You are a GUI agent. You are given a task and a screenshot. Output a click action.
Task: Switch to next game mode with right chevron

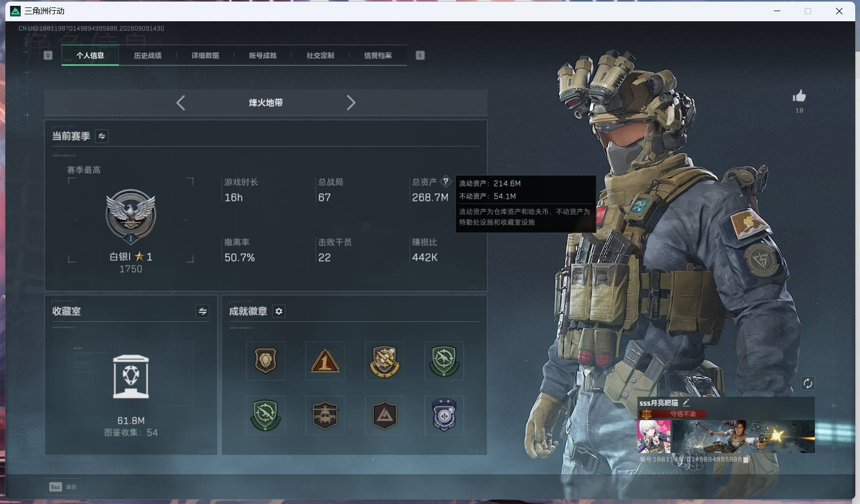click(x=351, y=102)
